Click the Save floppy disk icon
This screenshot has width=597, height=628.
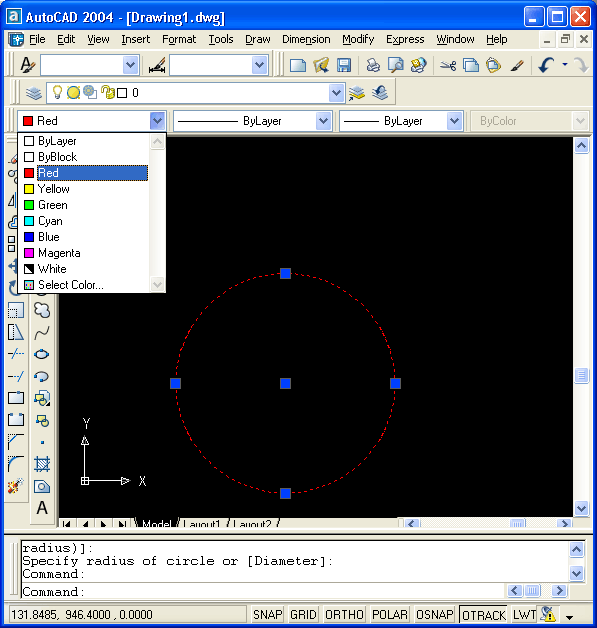click(x=344, y=65)
